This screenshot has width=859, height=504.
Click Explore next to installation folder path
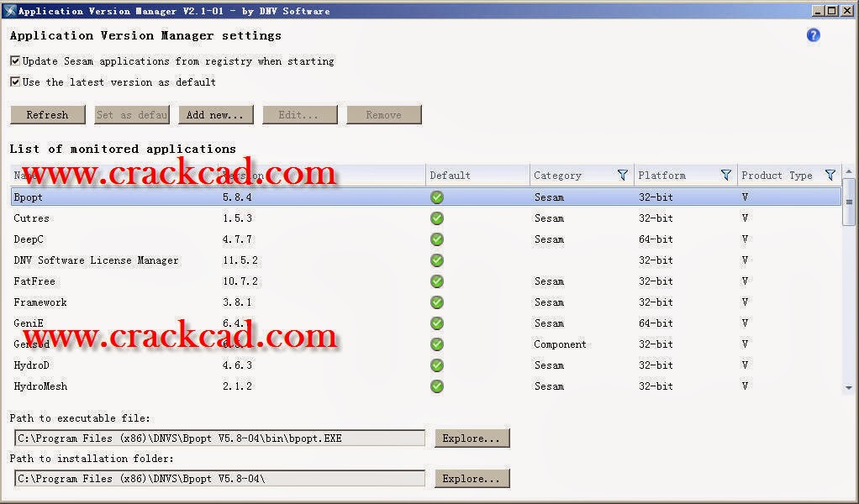tap(472, 479)
